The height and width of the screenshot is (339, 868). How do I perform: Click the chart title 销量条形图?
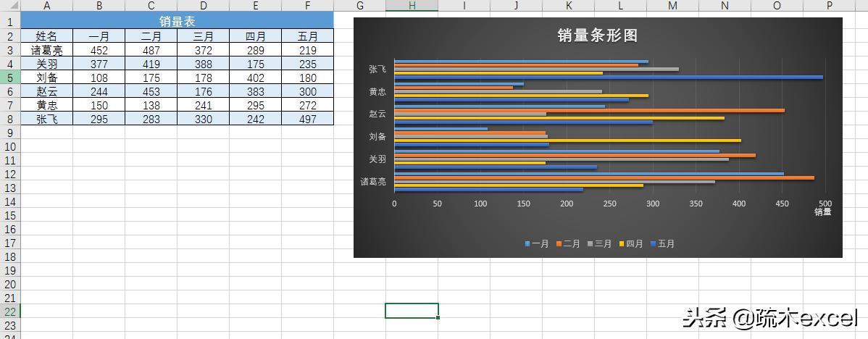click(597, 35)
